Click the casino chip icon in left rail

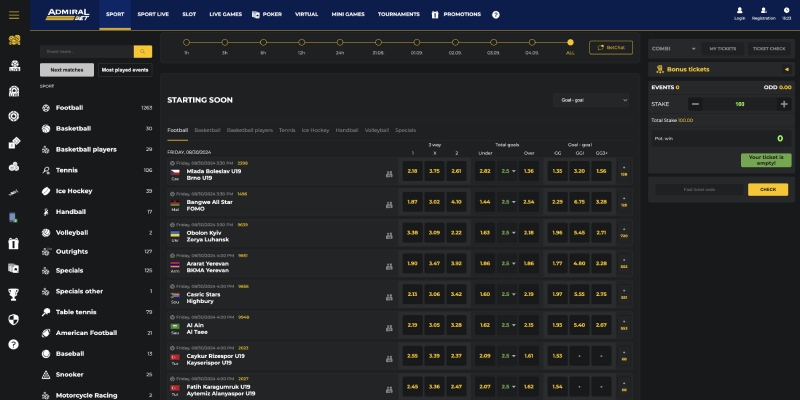14,116
